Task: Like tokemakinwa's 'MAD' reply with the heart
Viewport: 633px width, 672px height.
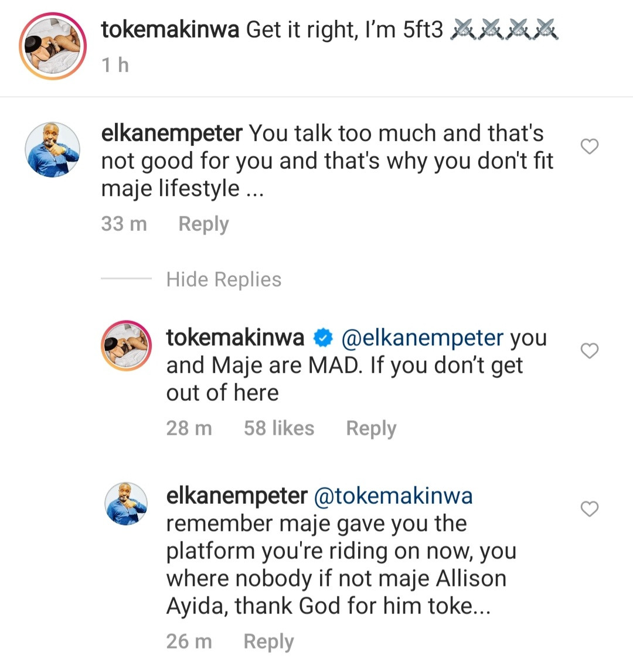Action: 589,351
